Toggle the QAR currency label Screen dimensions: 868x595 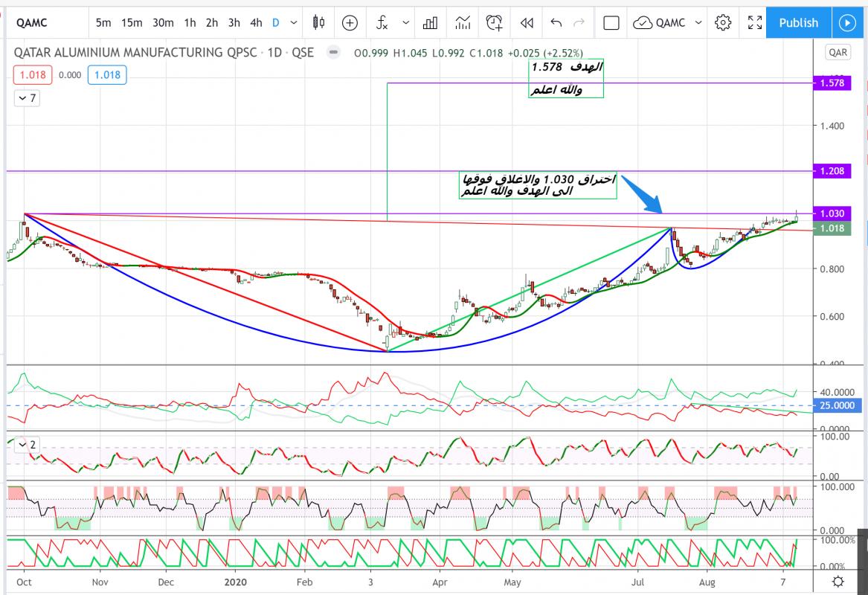(x=838, y=53)
